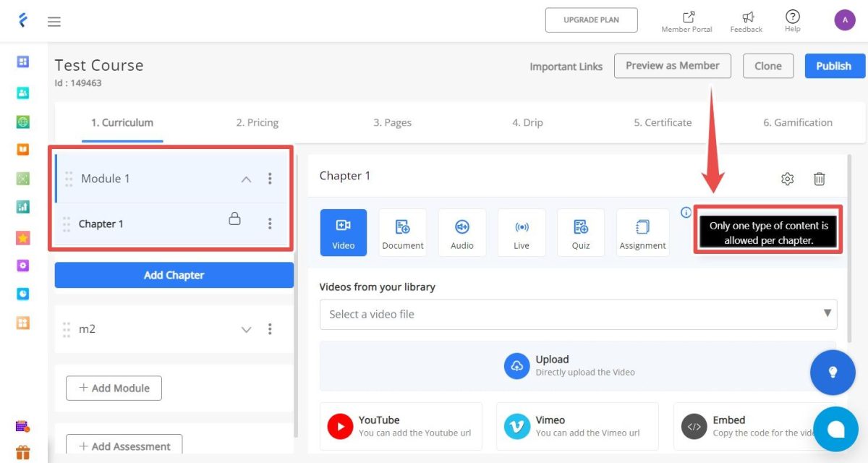
Task: Open the Select a video file dropdown
Action: point(579,314)
